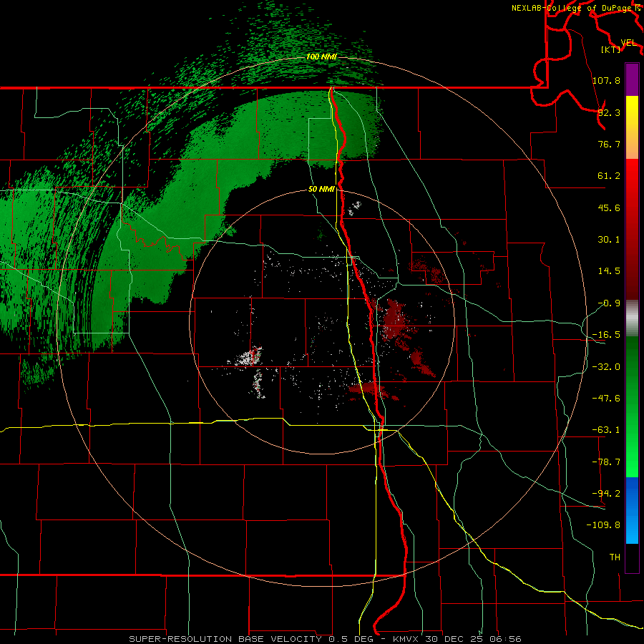Select the 107.8 velocity scale value
Screen dimensions: 644x644
click(x=606, y=80)
